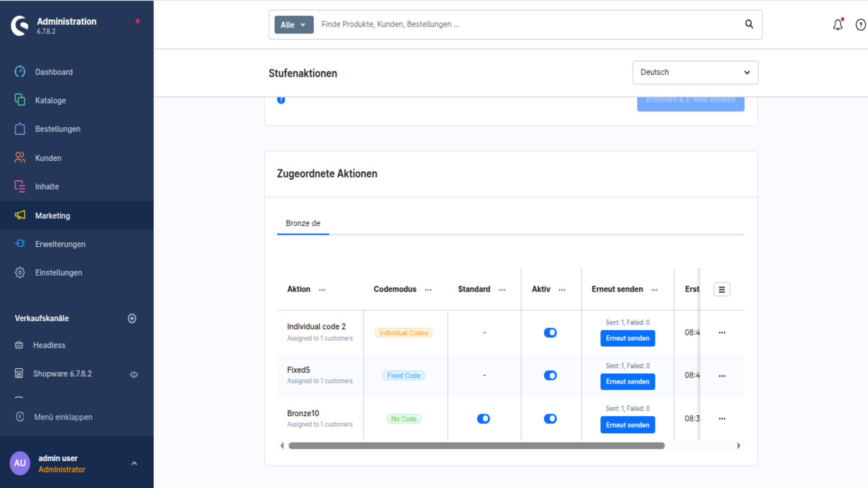Open the Dashboard icon in sidebar
868x488 pixels.
[20, 71]
